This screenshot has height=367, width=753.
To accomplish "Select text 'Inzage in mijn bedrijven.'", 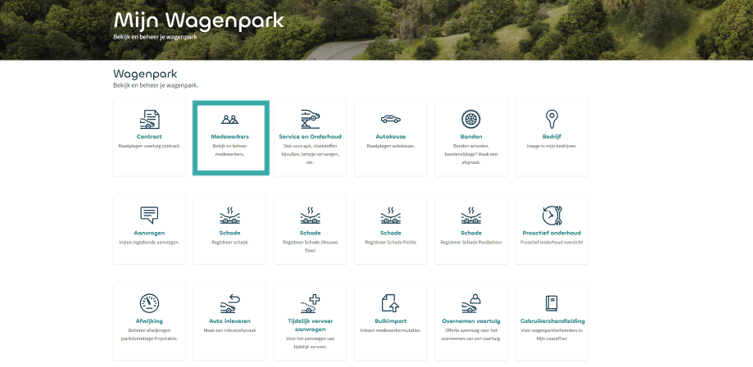I will [x=551, y=146].
